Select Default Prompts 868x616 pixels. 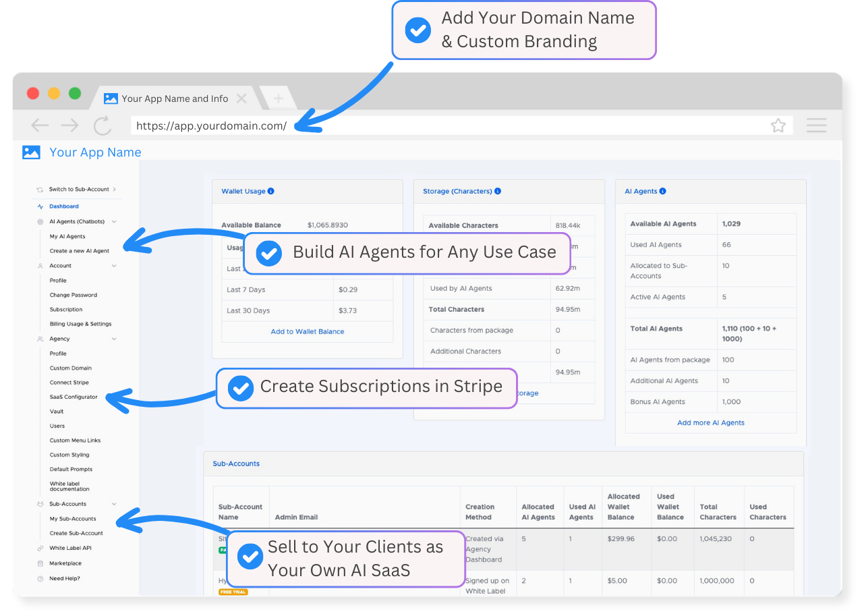pyautogui.click(x=71, y=470)
